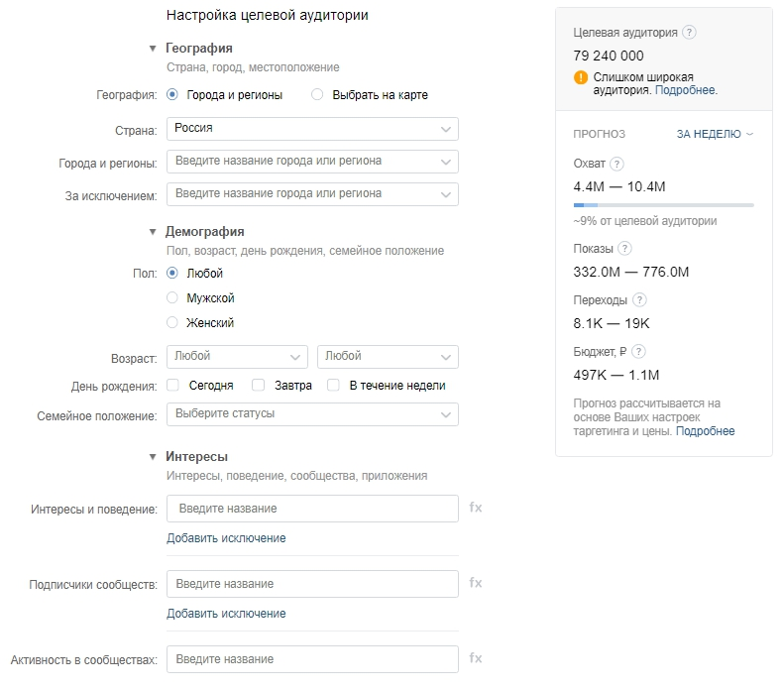Click fx icon beside Подписчики сообществ field

(476, 583)
